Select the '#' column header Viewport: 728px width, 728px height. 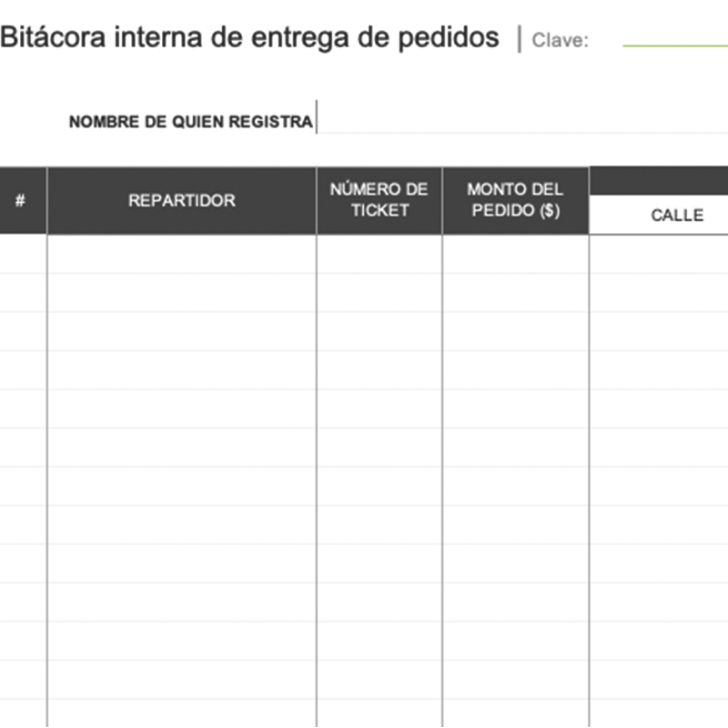tap(20, 201)
